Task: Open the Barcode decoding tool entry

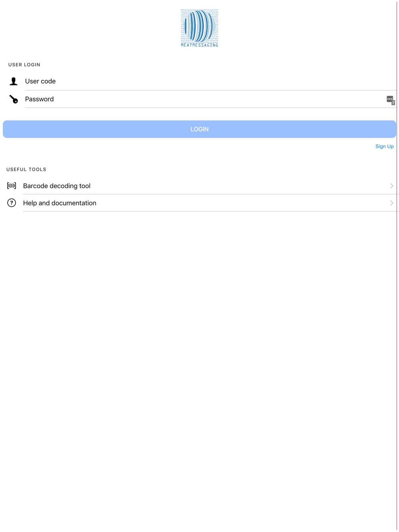Action: (199, 186)
